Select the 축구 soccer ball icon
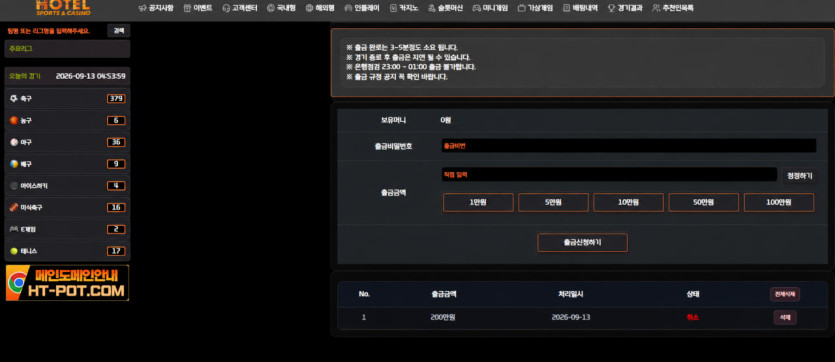Screen dimensions: 835x362 pos(14,98)
